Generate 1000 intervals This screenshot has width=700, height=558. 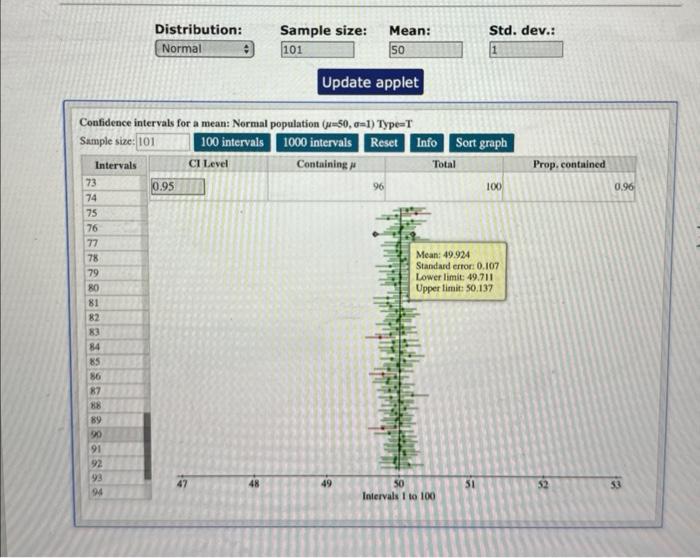click(x=317, y=142)
